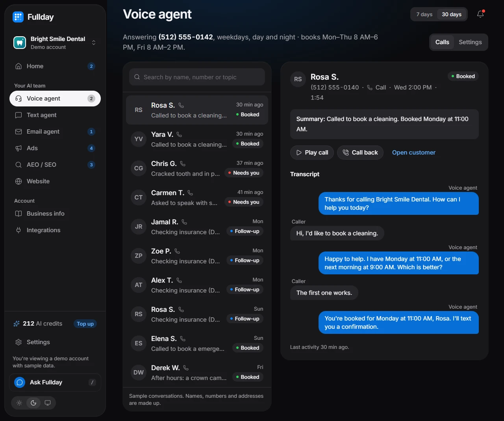The height and width of the screenshot is (421, 504).
Task: Switch to the Calls tab
Action: point(442,42)
